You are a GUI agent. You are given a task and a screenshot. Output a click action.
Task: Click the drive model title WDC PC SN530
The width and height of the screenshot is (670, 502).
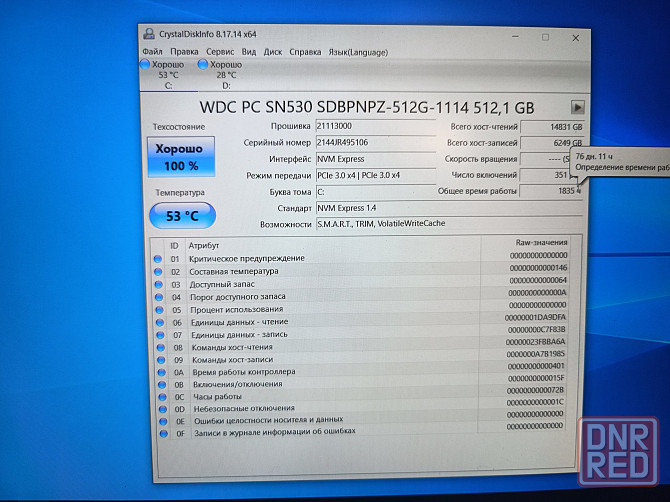367,107
